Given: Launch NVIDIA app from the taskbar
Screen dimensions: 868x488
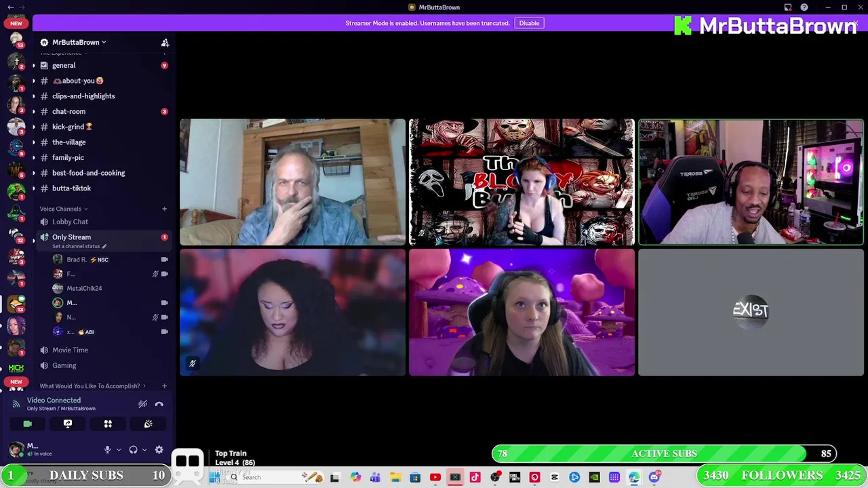Looking at the screenshot, I should pos(594,477).
